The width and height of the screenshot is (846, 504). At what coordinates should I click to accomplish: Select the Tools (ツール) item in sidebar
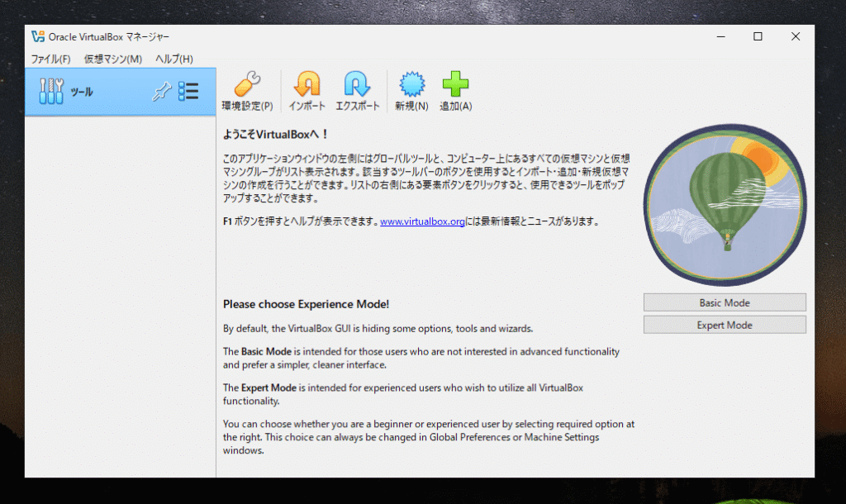(121, 92)
